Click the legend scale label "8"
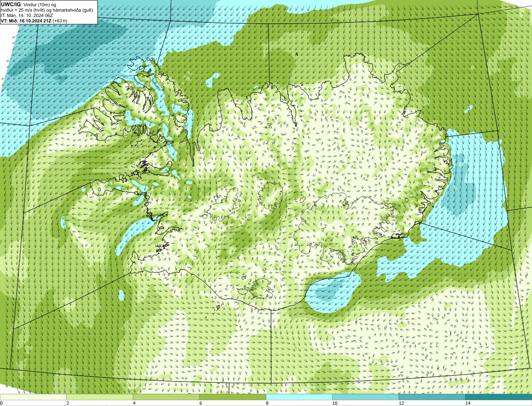The image size is (532, 406). [267, 403]
